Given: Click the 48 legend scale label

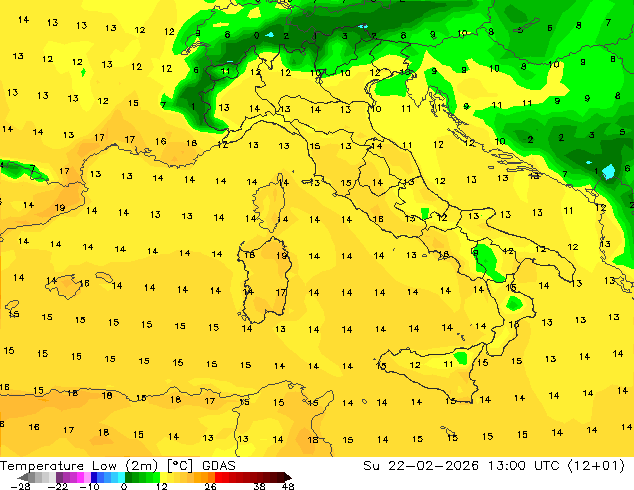Looking at the screenshot, I should (288, 486).
